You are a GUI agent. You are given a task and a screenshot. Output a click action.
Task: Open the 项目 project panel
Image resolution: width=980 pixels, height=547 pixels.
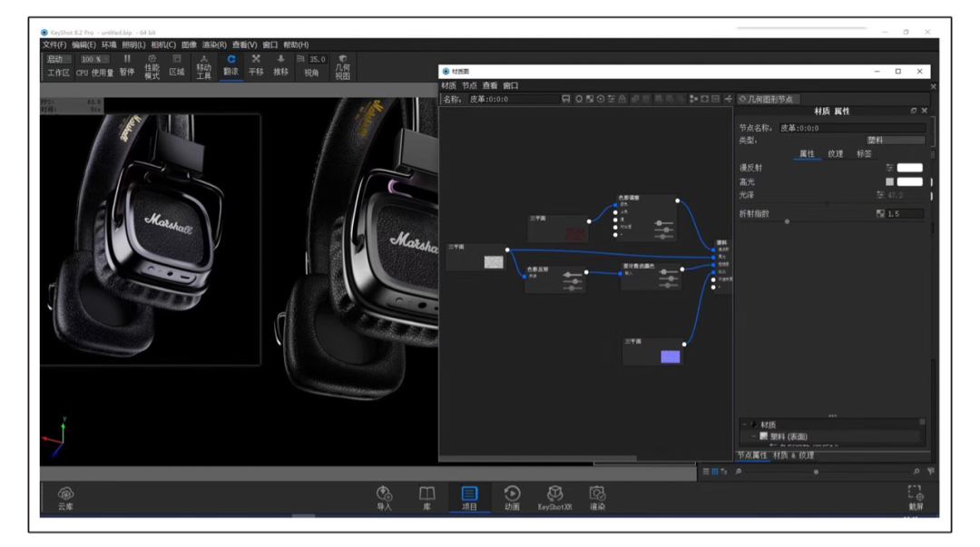[469, 498]
